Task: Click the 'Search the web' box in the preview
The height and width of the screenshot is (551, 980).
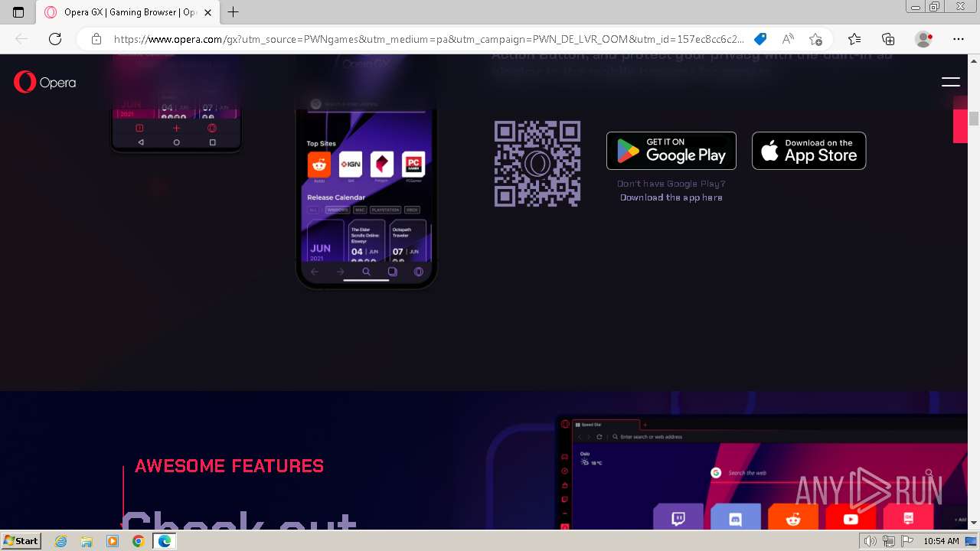Action: tap(823, 473)
